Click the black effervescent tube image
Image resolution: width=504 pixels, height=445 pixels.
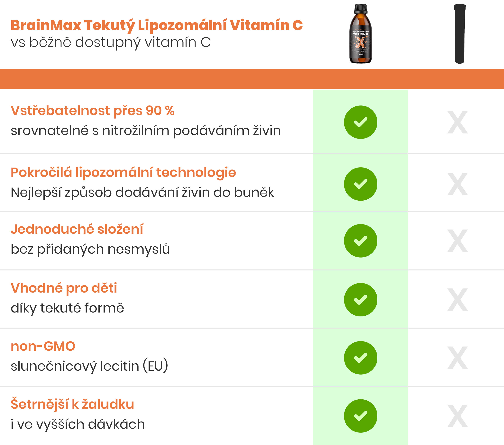pos(460,34)
